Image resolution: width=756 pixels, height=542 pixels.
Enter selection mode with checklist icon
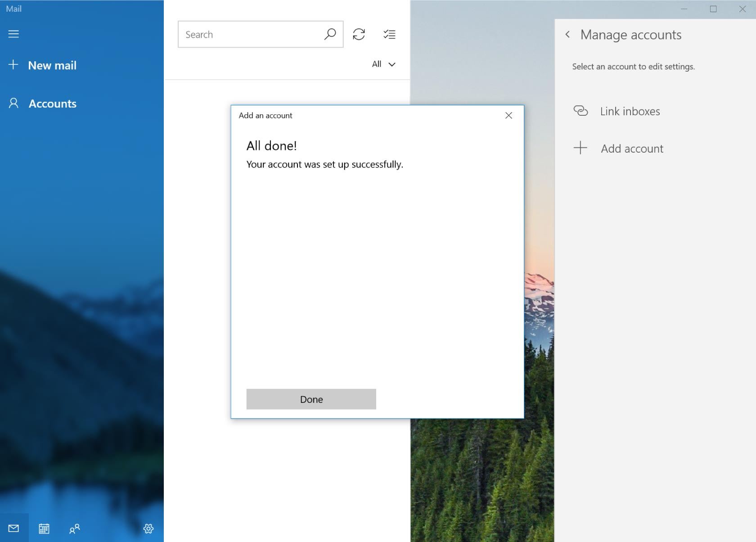tap(389, 34)
